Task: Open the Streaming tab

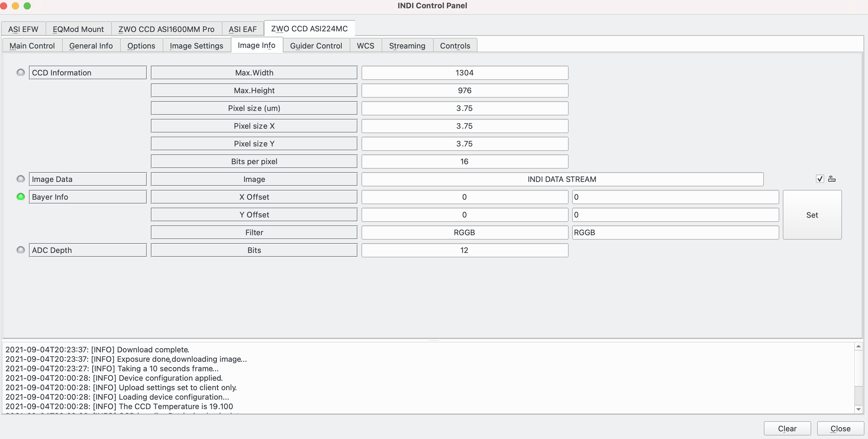Action: pos(407,46)
